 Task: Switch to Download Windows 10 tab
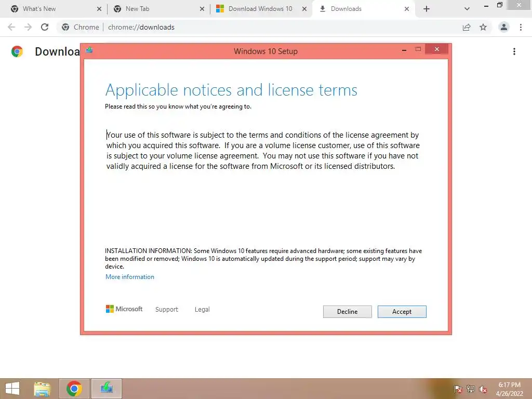click(261, 9)
